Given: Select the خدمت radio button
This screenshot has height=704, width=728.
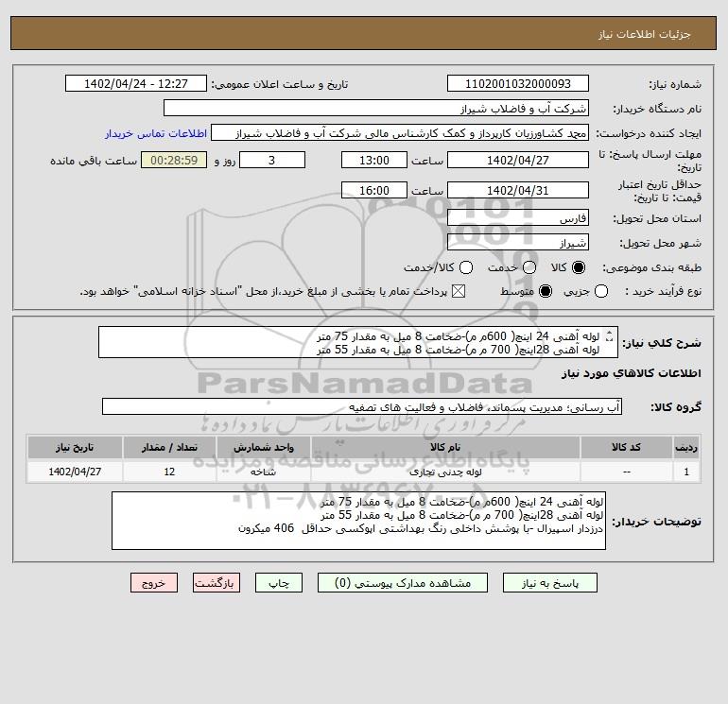Looking at the screenshot, I should click(x=529, y=267).
